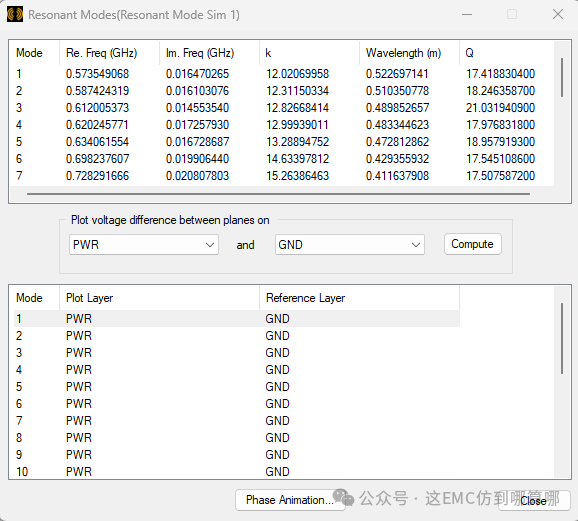This screenshot has width=578, height=521.
Task: Click Q value 18.246358700
Action: [501, 91]
